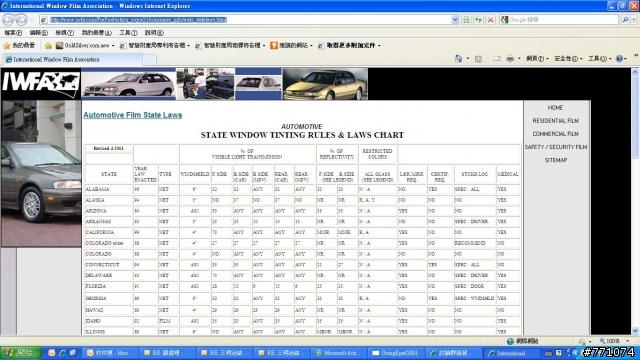Open the HOME navigation link

click(x=555, y=108)
